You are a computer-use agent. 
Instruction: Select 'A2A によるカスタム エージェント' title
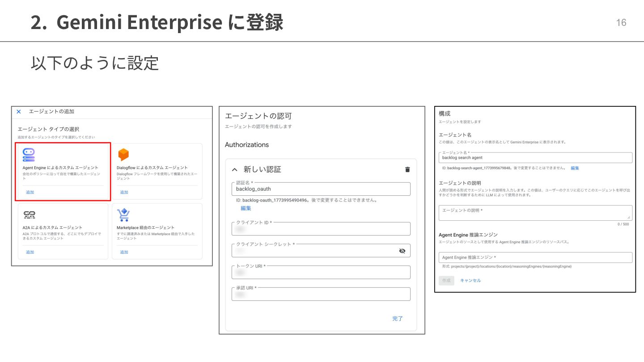[52, 227]
